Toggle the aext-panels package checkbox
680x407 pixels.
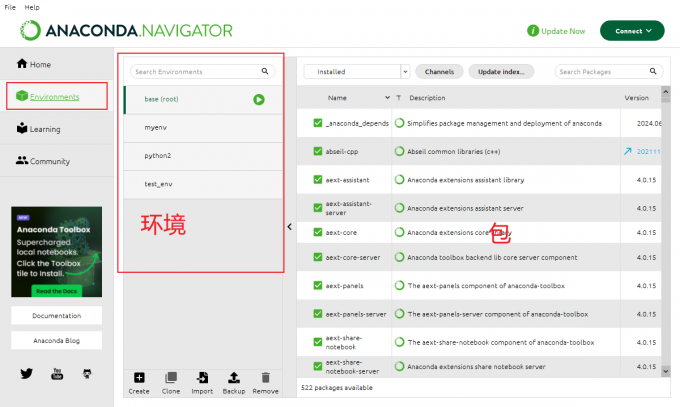pyautogui.click(x=318, y=286)
